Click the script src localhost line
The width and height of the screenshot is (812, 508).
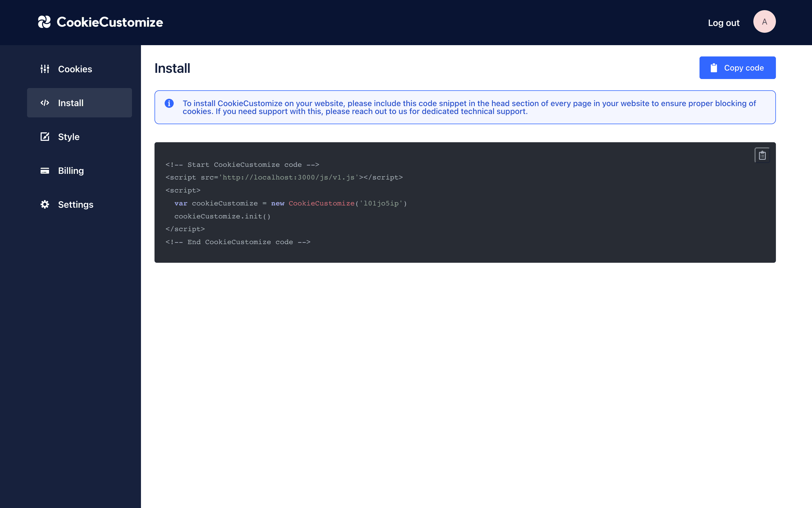(x=284, y=178)
